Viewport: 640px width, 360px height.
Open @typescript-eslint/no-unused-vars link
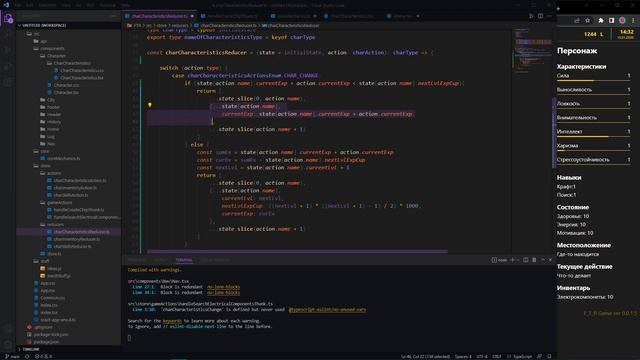(327, 310)
